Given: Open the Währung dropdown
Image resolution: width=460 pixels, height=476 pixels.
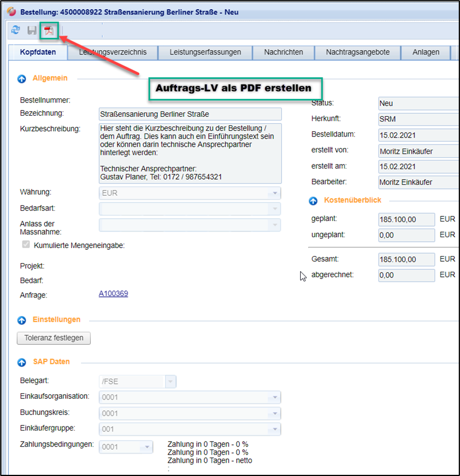Looking at the screenshot, I should click(275, 193).
